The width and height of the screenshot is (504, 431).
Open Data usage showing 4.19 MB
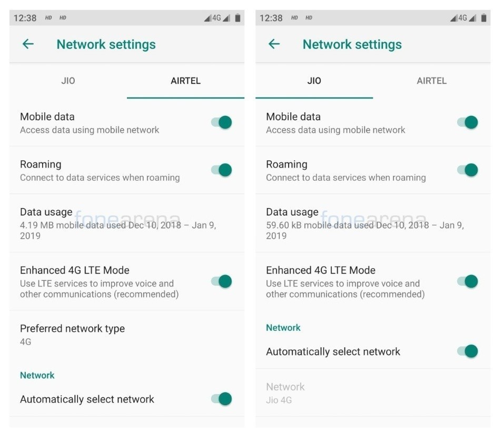pyautogui.click(x=127, y=223)
